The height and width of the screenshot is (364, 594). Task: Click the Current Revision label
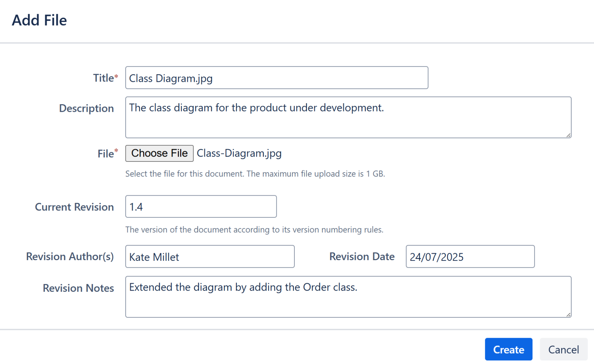coord(74,207)
